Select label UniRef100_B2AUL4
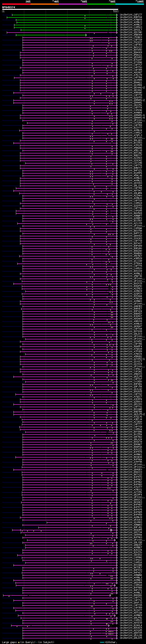The width and height of the screenshot is (146, 644). [131, 625]
